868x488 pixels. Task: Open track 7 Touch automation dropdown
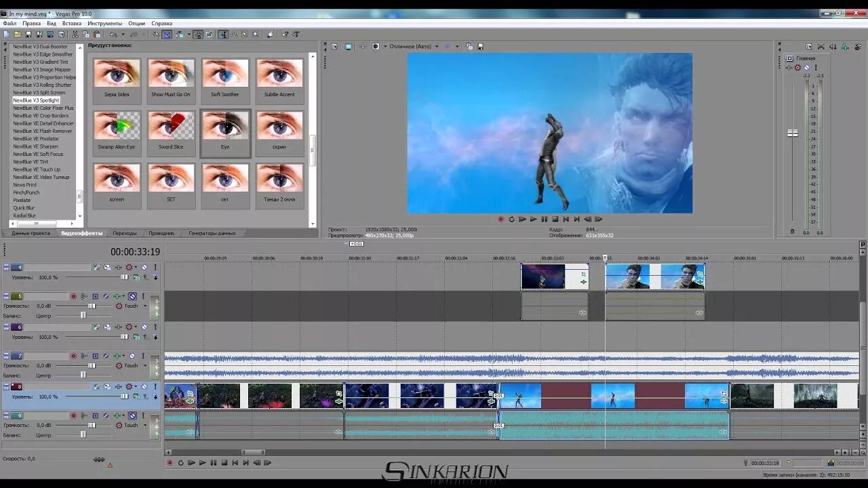click(x=145, y=365)
